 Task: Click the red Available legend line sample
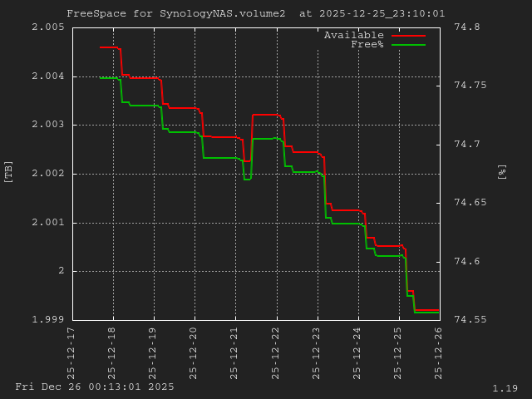408,36
